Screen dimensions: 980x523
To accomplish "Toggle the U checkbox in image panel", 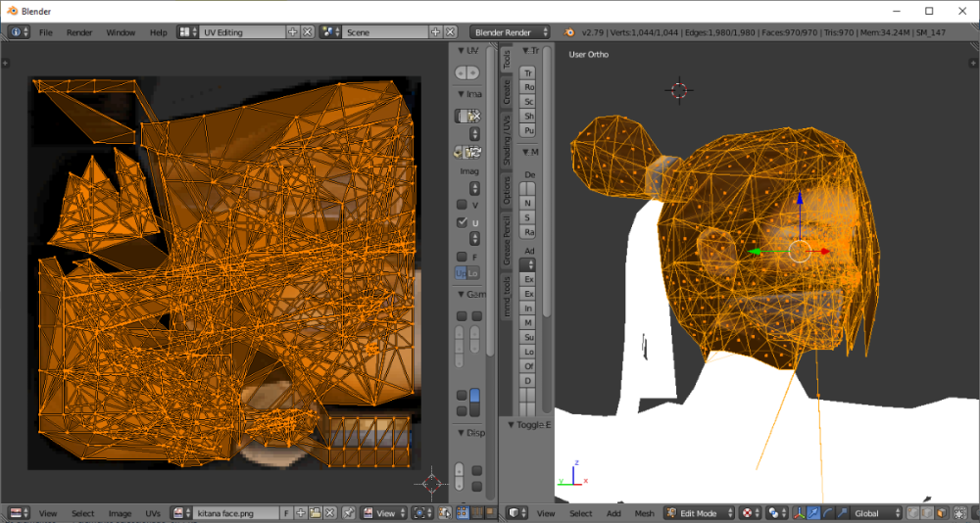I will click(x=463, y=223).
